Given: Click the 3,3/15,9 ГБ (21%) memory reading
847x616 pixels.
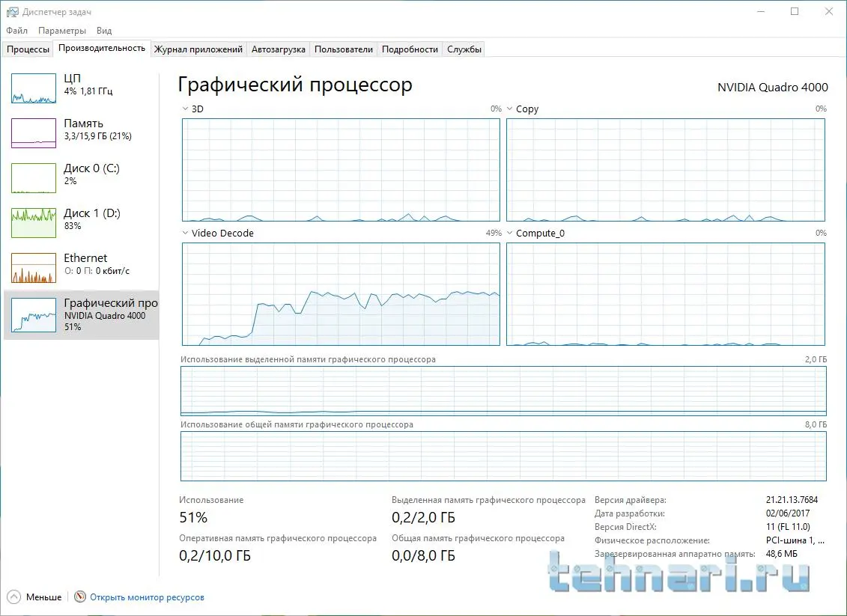Looking at the screenshot, I should pos(98,136).
